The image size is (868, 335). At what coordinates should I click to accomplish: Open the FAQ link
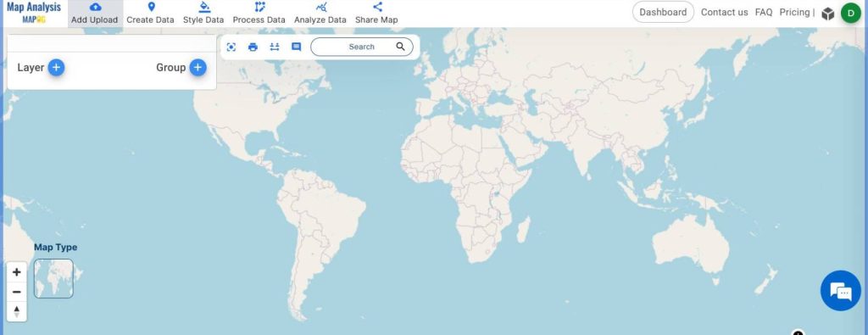click(764, 12)
